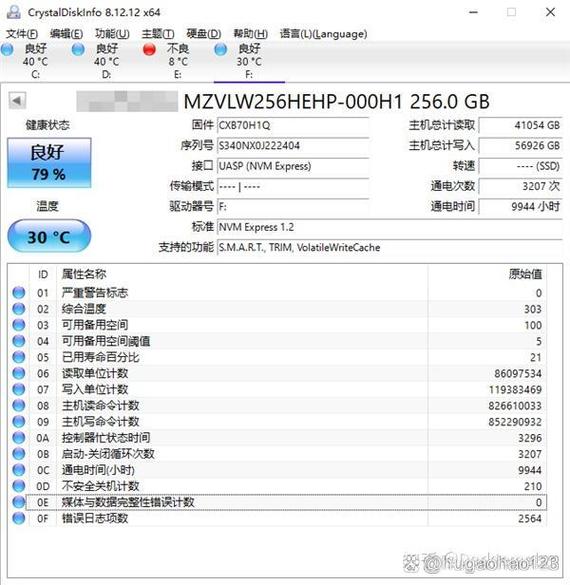Image resolution: width=570 pixels, height=585 pixels.
Task: Open the 文件(F) menu
Action: (22, 34)
